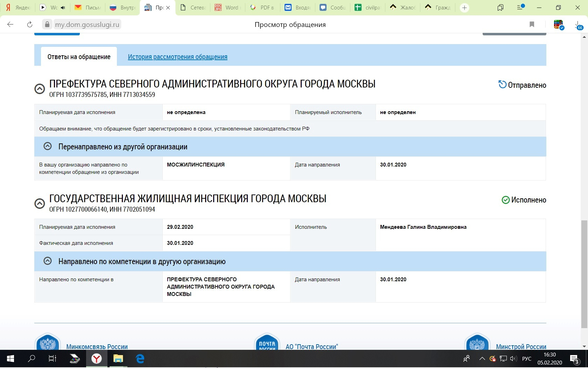Open the browser menu hamburger icon
Image resolution: width=588 pixels, height=368 pixels.
click(520, 8)
